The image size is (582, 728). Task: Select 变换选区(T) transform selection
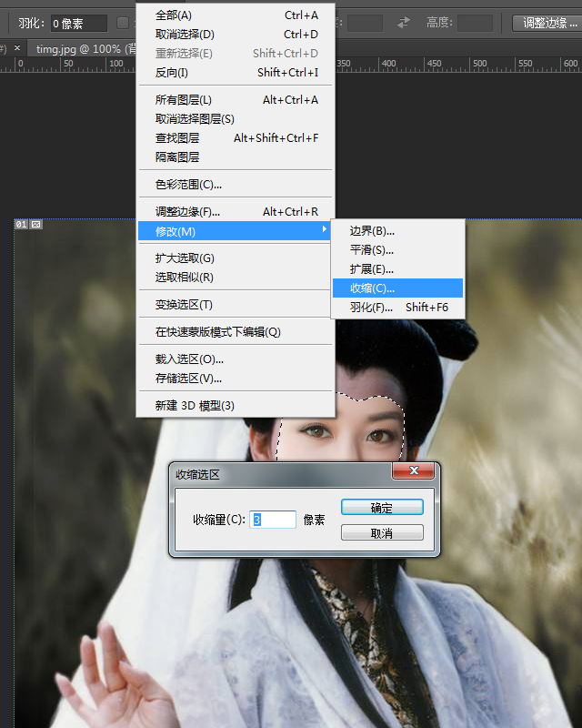236,305
